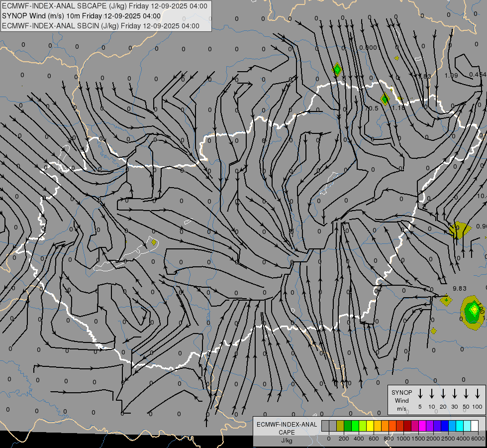Click the 'J/kg' unit under CAPE
This screenshot has height=448, width=487.
click(x=287, y=440)
